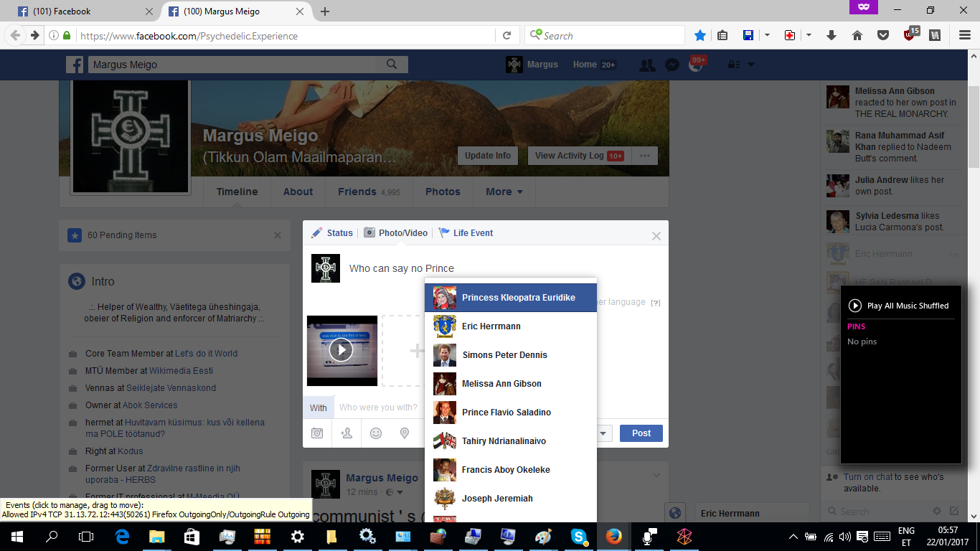Open Facebook notifications globe icon
Image resolution: width=980 pixels, height=551 pixels.
695,65
